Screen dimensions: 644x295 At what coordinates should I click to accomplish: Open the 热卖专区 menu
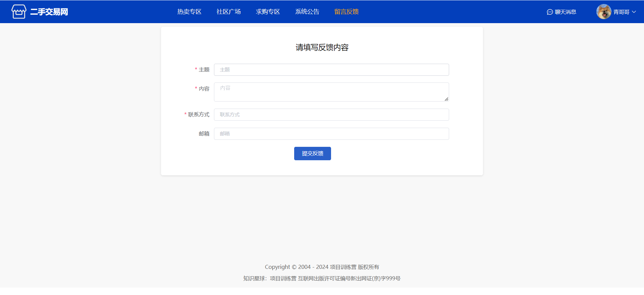(189, 12)
